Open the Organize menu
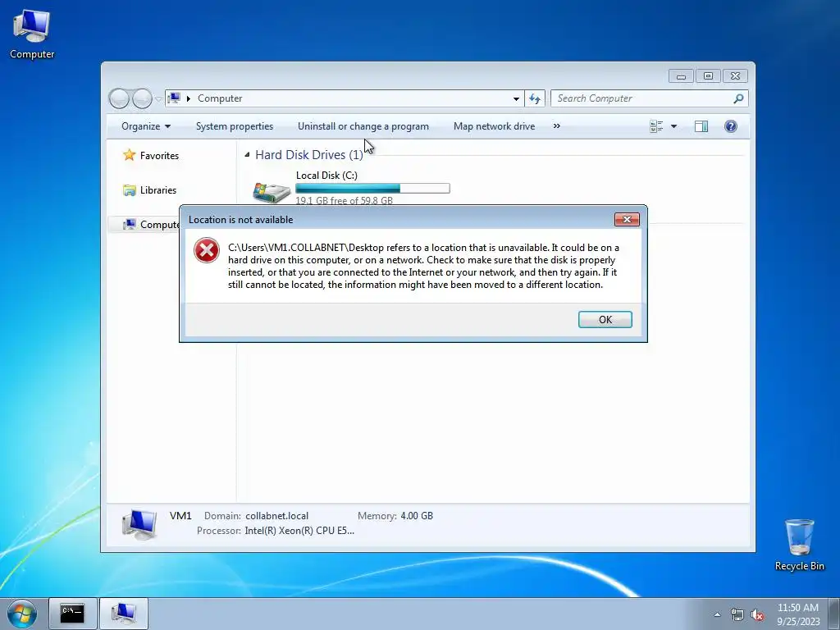840x630 pixels. 146,126
